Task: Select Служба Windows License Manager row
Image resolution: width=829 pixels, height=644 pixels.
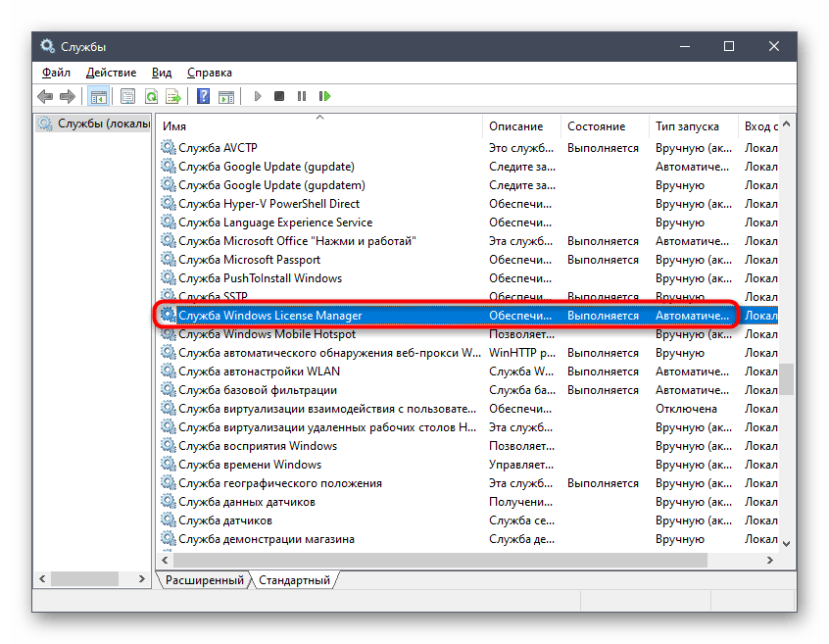Action: point(468,316)
